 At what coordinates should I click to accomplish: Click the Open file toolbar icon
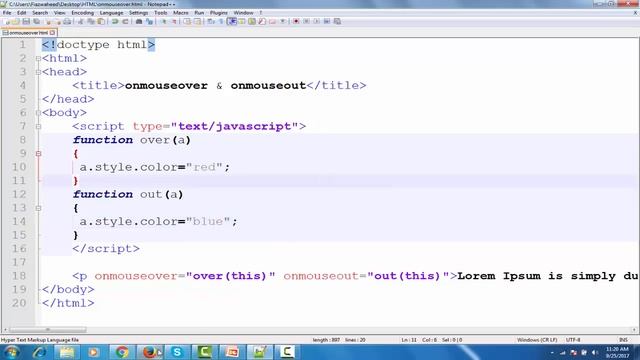[16, 21]
